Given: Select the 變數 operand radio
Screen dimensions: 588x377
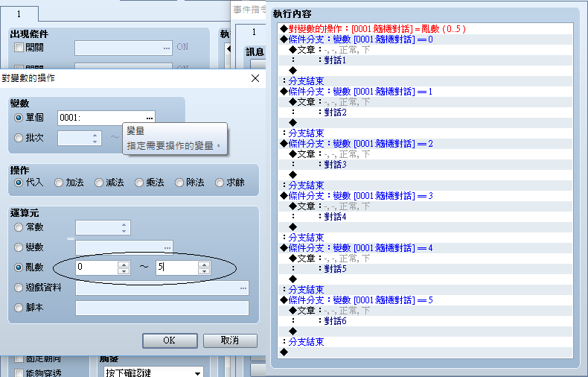Looking at the screenshot, I should (19, 247).
